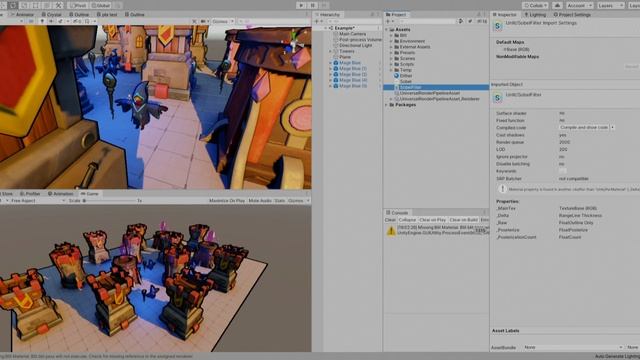The width and height of the screenshot is (640, 360).
Task: Toggle Global handle rotation button
Action: point(101,5)
